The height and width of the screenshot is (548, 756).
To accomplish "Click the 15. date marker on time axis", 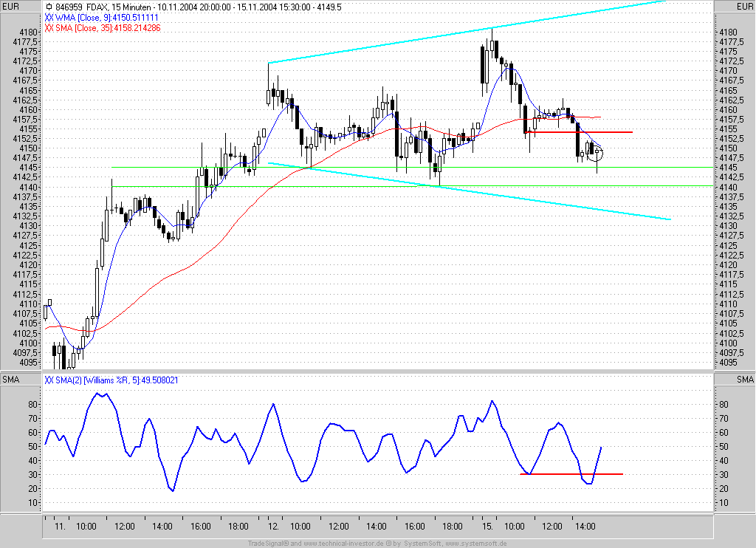I will pyautogui.click(x=487, y=527).
